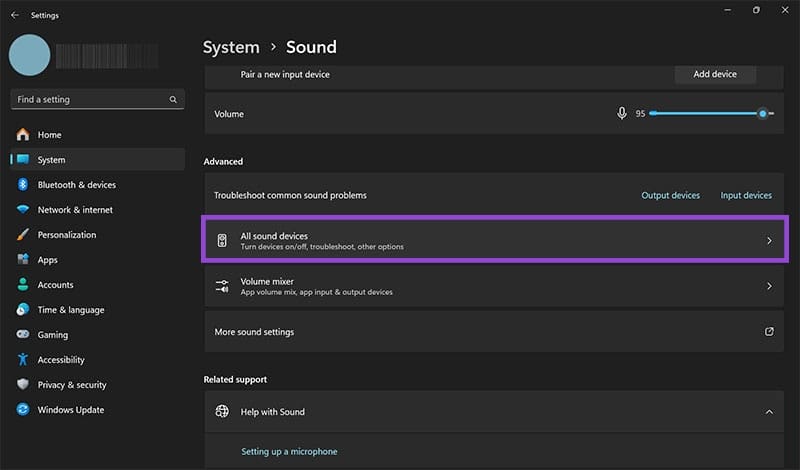800x470 pixels.
Task: Open All sound devices chevron
Action: [769, 240]
